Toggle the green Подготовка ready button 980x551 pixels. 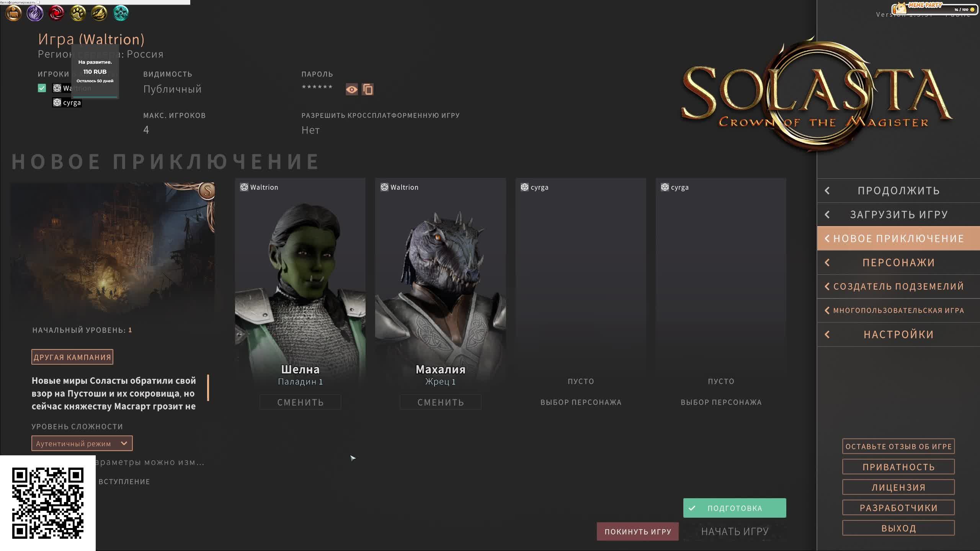click(x=734, y=508)
